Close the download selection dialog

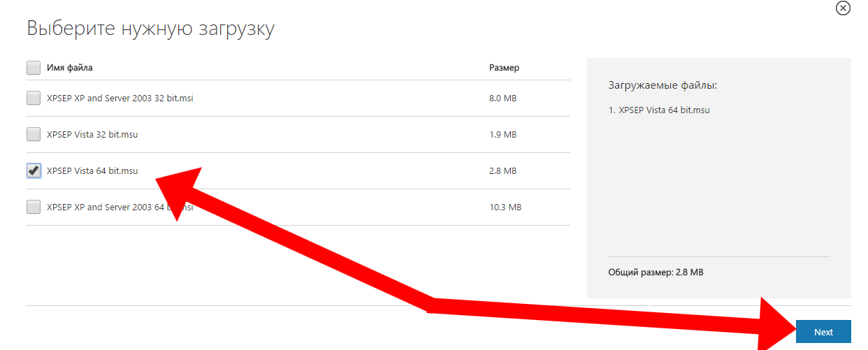click(x=843, y=8)
